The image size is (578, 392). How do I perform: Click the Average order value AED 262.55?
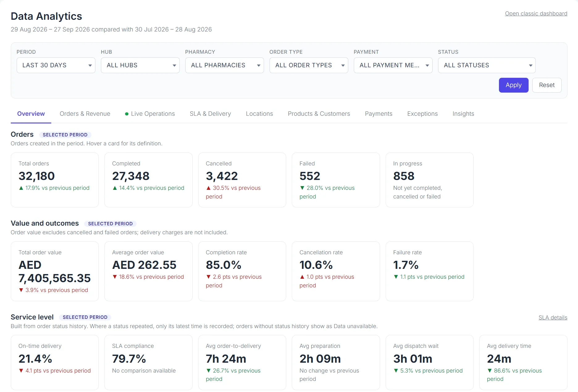tap(144, 265)
